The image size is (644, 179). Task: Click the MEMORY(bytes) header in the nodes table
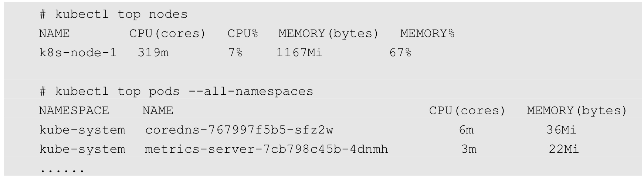tap(329, 34)
